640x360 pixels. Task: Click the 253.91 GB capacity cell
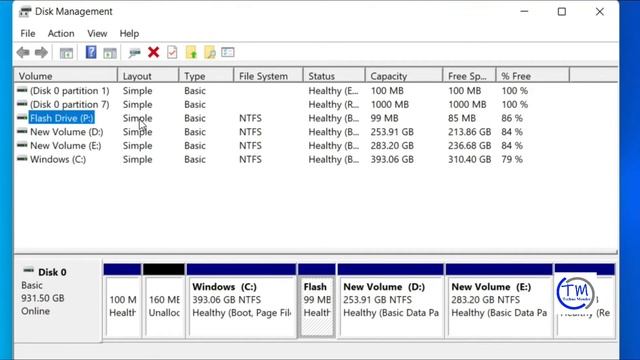pyautogui.click(x=392, y=132)
